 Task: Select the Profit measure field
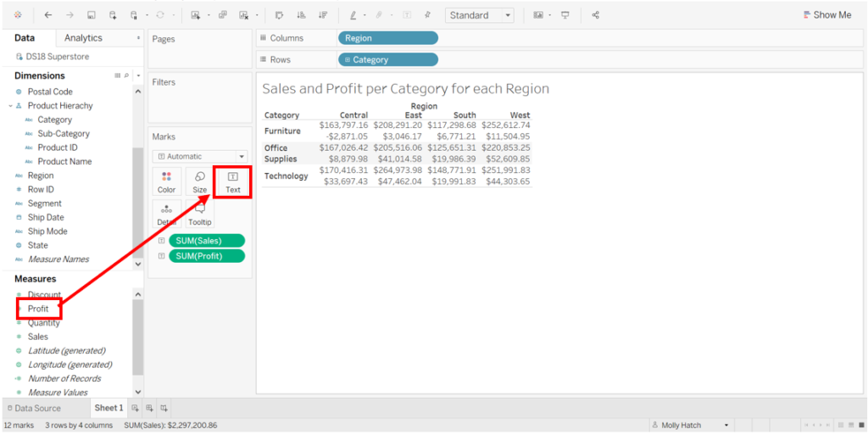[38, 309]
